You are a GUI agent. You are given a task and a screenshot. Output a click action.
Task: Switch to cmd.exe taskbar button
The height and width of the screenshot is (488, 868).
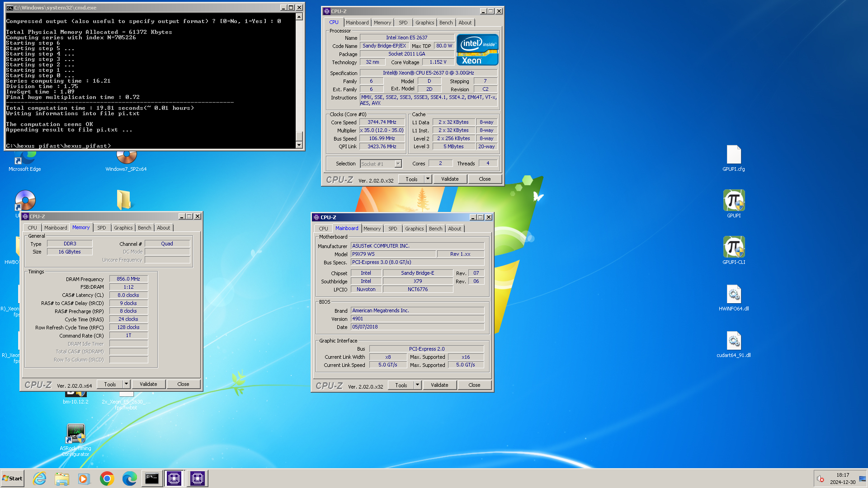click(x=152, y=479)
